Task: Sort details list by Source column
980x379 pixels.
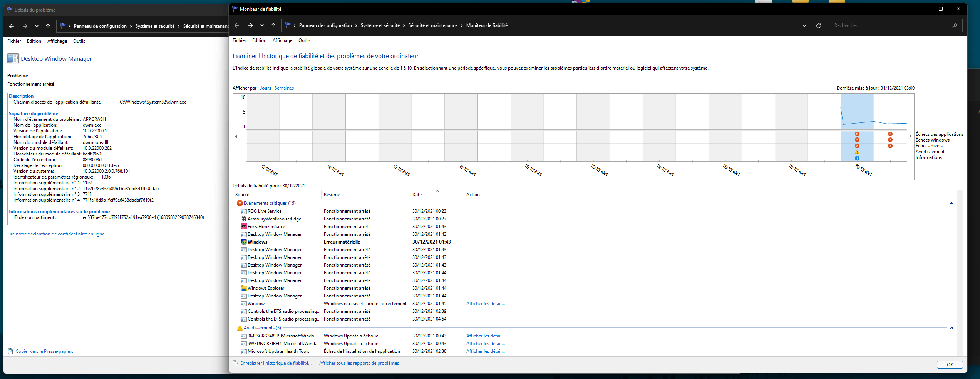Action: [x=277, y=195]
